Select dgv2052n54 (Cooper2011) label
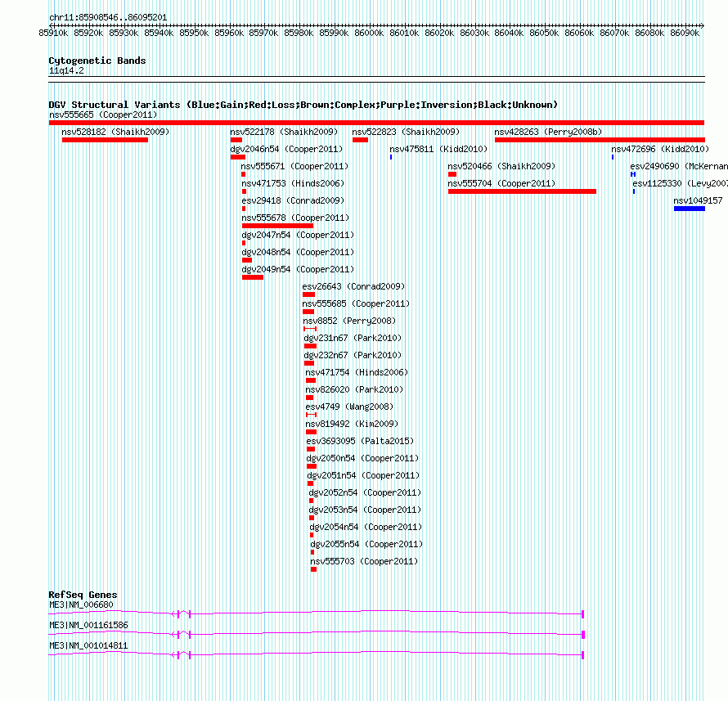This screenshot has height=701, width=728. [365, 492]
